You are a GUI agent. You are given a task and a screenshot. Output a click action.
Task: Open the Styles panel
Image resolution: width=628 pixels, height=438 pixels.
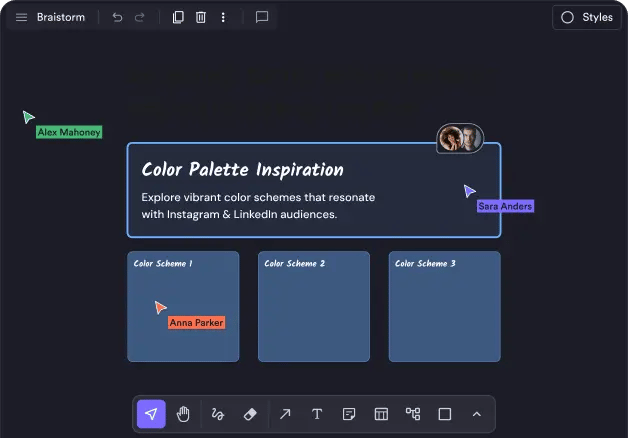point(587,17)
